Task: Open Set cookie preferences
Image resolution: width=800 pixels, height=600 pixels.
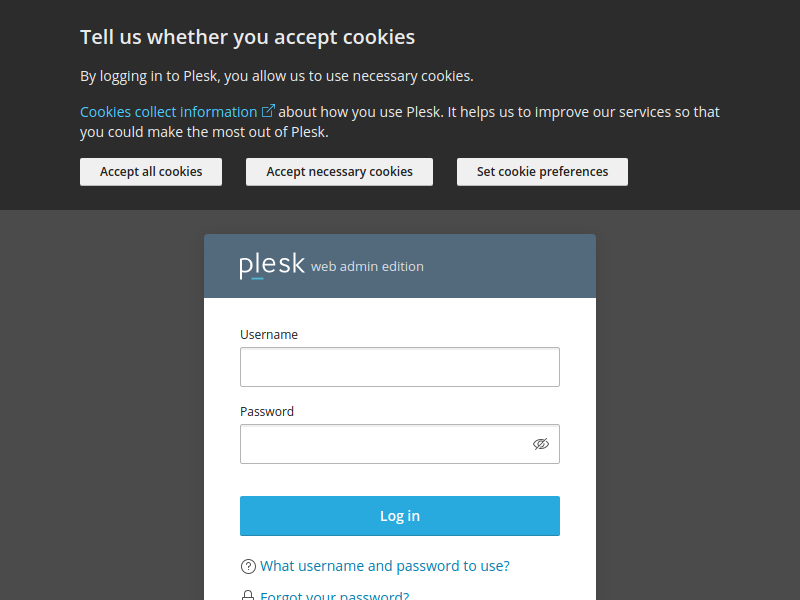Action: click(x=542, y=172)
